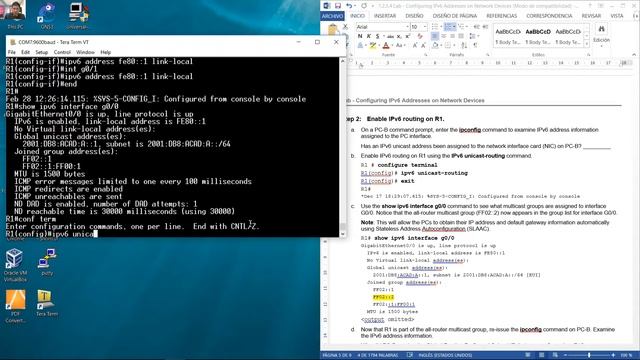Viewport: 640px width, 360px height.
Task: Click the putty desktop icon
Action: pyautogui.click(x=47, y=259)
